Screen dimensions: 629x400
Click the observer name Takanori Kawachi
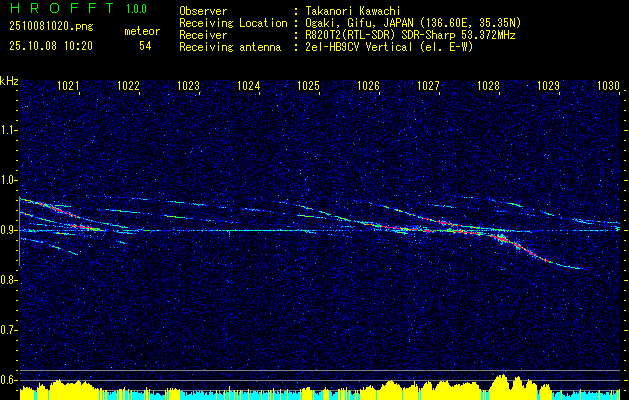[x=353, y=11]
